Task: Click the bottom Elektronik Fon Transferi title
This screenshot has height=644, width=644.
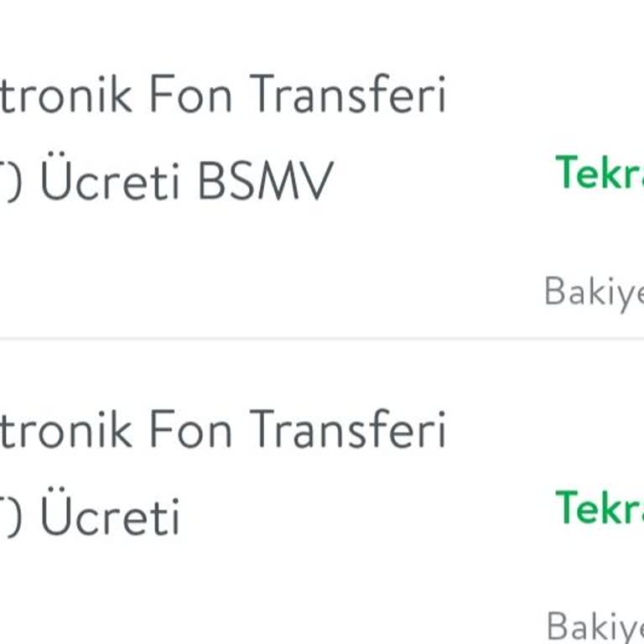Action: (x=223, y=429)
